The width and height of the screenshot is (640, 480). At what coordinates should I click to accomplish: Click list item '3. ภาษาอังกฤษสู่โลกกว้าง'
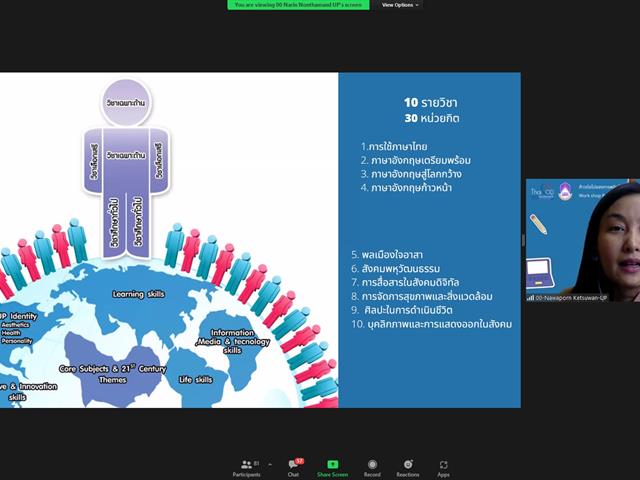tap(411, 174)
